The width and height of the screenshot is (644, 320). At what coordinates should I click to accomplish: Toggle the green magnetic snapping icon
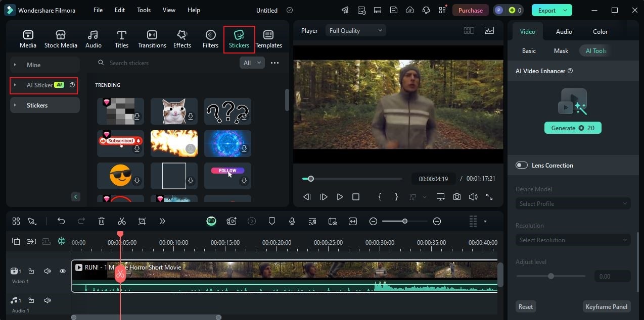[x=62, y=241]
